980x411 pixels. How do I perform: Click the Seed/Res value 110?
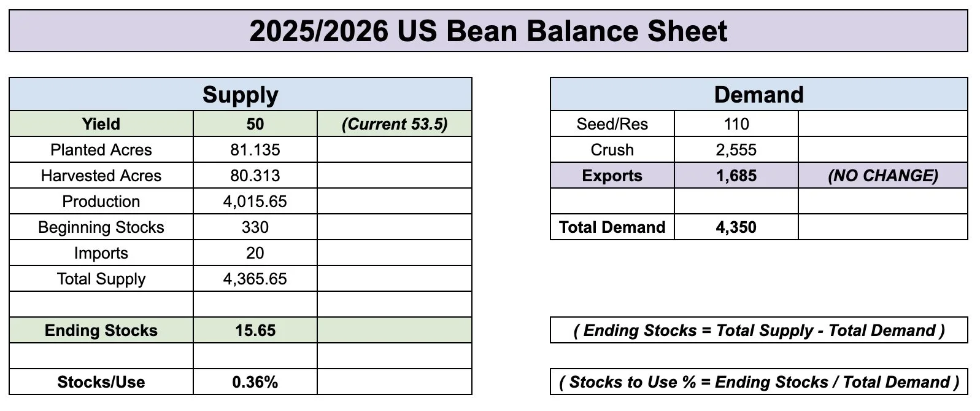pyautogui.click(x=736, y=124)
